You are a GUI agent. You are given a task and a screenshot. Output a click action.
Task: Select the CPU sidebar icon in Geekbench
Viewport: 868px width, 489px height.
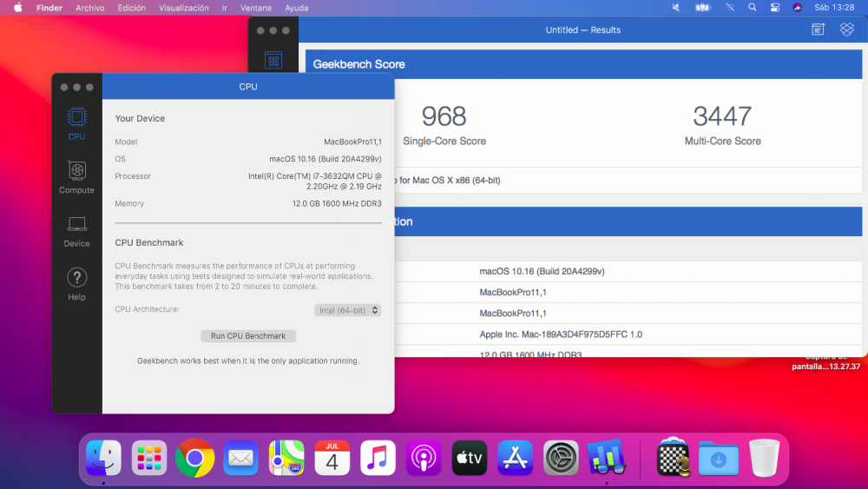point(76,124)
